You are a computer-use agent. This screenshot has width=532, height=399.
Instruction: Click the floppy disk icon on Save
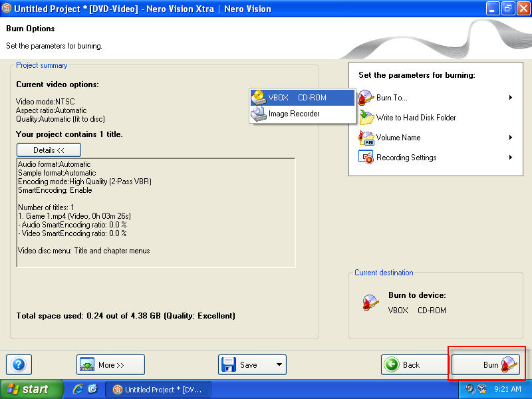[x=228, y=364]
